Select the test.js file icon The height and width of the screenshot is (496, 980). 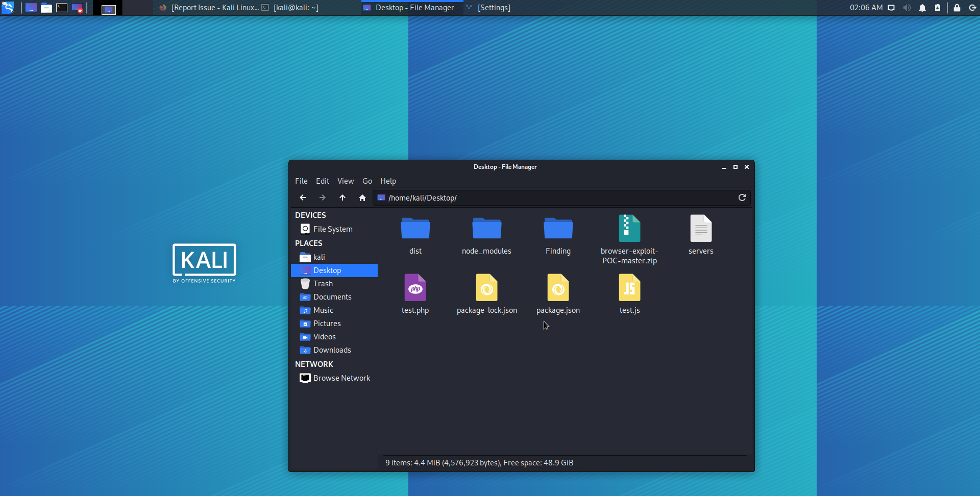click(x=629, y=288)
